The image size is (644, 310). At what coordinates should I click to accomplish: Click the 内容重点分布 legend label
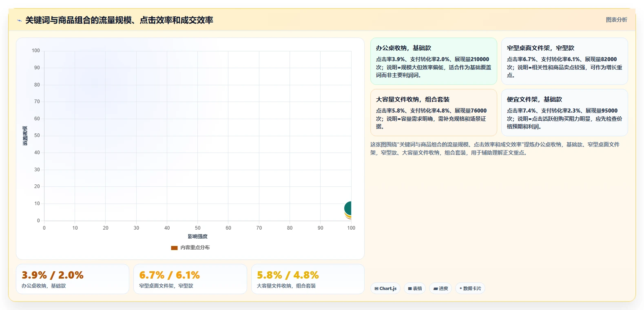tap(195, 248)
